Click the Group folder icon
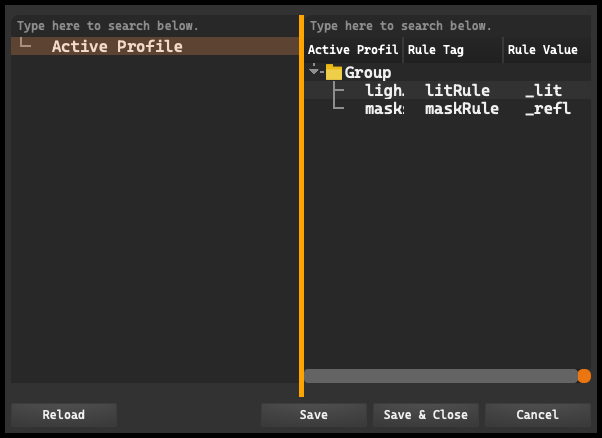Screen dimensions: 602x438 pos(334,72)
